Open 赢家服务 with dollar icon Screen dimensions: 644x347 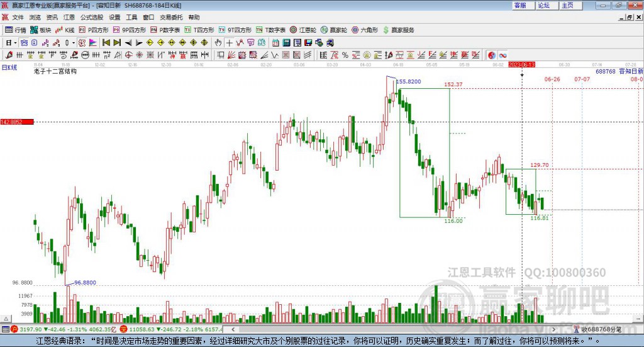click(398, 30)
